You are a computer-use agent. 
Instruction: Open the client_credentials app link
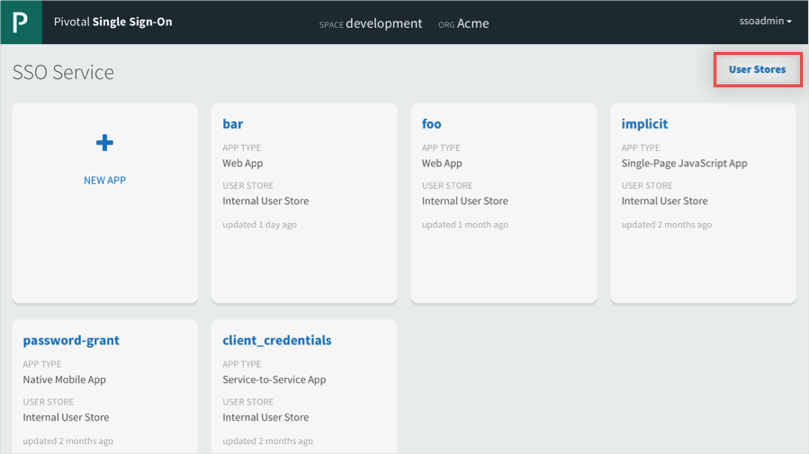277,340
